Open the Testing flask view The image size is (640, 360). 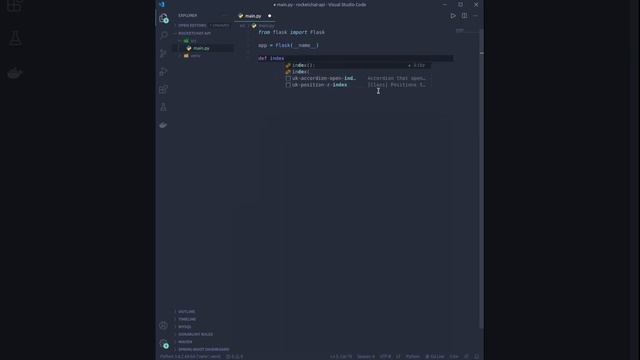click(163, 107)
